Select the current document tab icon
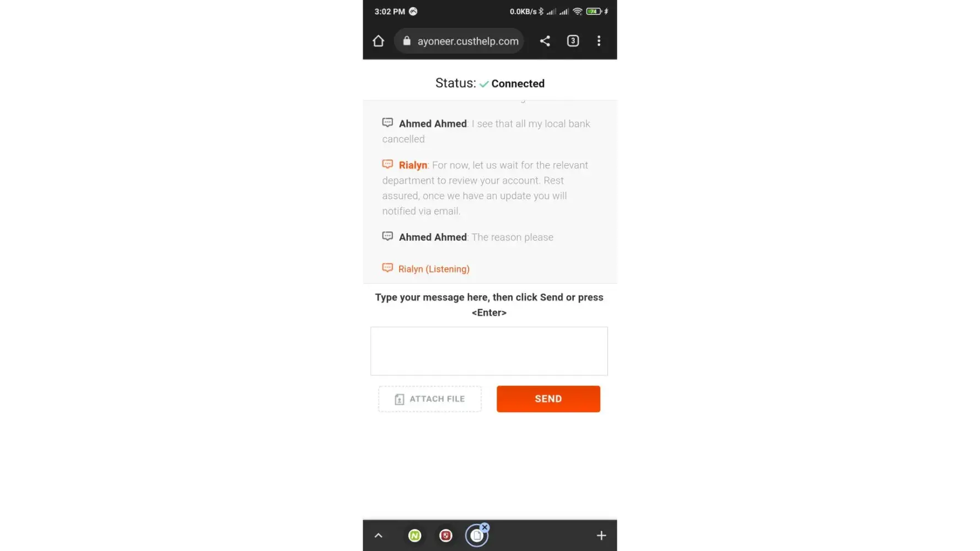 [x=477, y=536]
